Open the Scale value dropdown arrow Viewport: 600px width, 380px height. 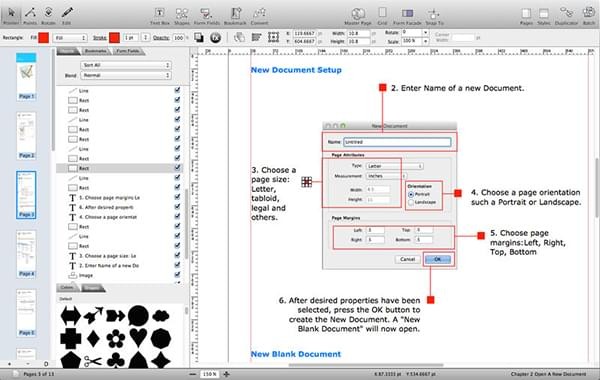(425, 41)
